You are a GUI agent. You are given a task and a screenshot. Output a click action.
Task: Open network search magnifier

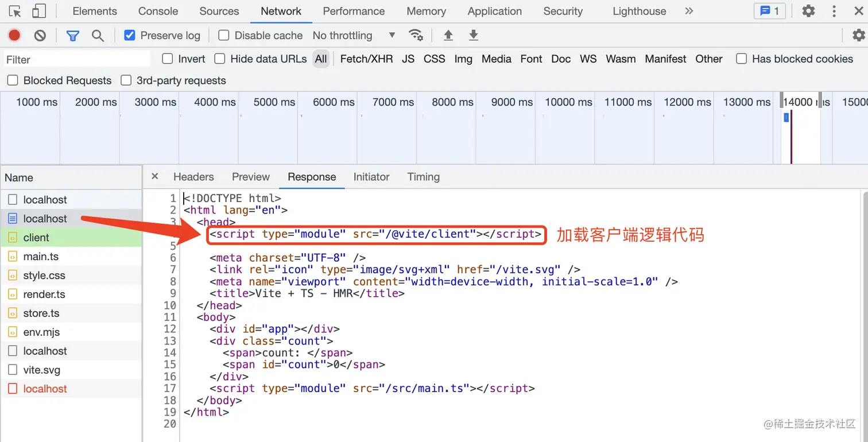pyautogui.click(x=98, y=36)
